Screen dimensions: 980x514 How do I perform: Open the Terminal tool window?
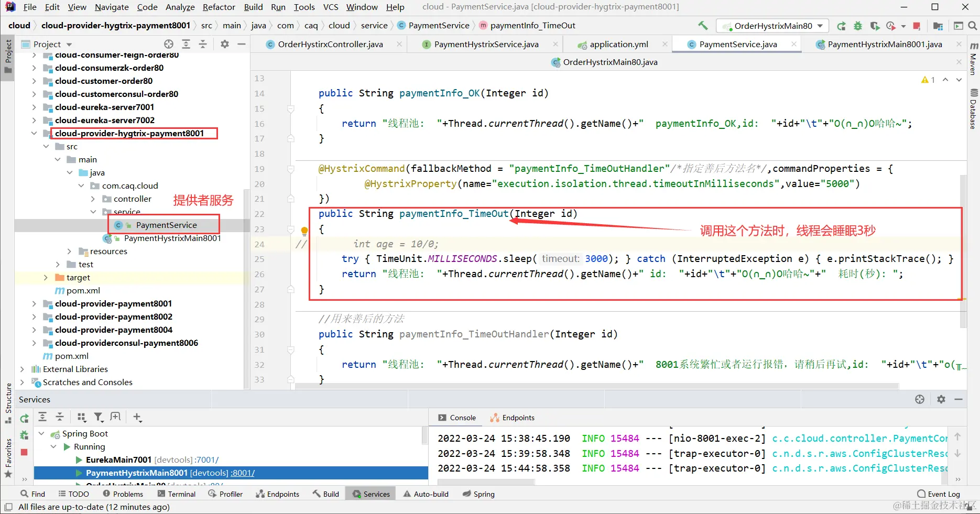[176, 494]
